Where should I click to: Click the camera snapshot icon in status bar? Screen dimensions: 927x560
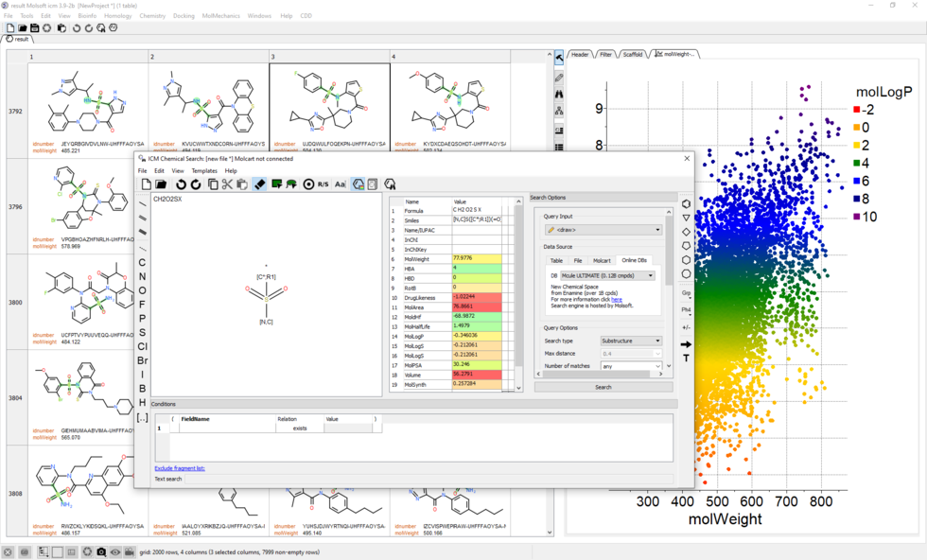[101, 551]
